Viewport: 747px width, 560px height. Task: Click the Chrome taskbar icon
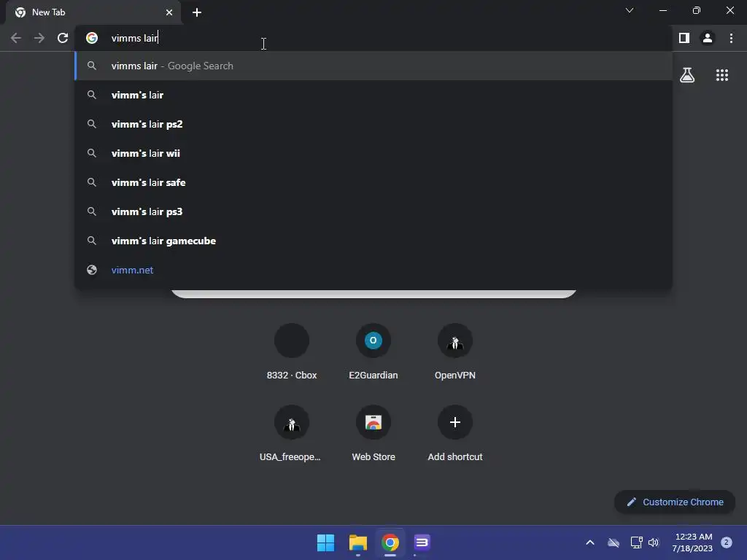point(390,542)
